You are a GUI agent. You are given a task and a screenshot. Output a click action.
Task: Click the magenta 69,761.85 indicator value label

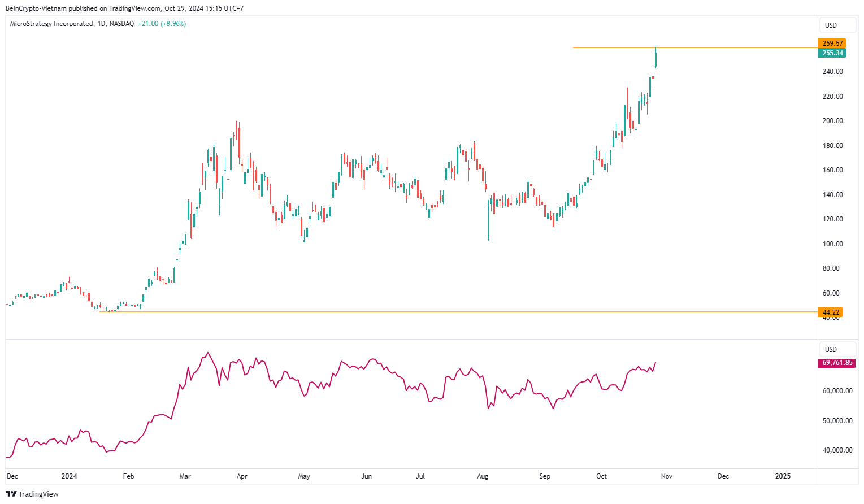click(x=836, y=363)
